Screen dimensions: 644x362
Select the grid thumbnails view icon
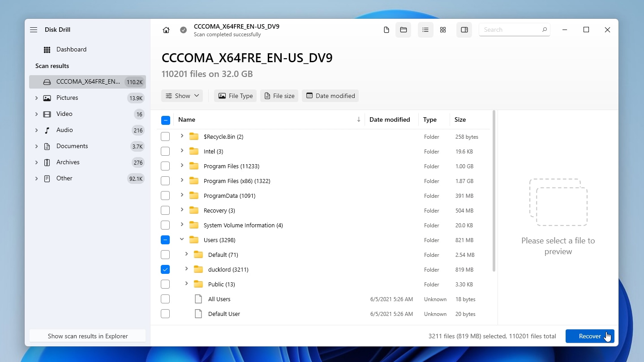(x=443, y=30)
